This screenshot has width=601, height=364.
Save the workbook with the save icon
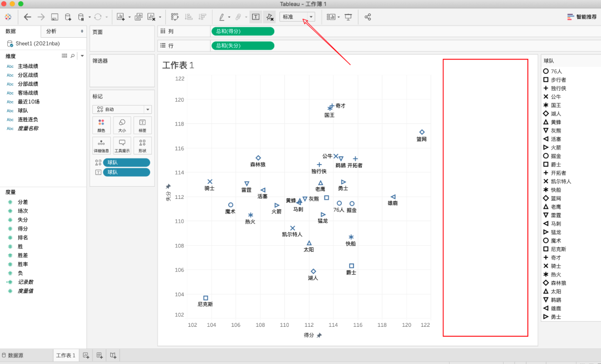55,17
